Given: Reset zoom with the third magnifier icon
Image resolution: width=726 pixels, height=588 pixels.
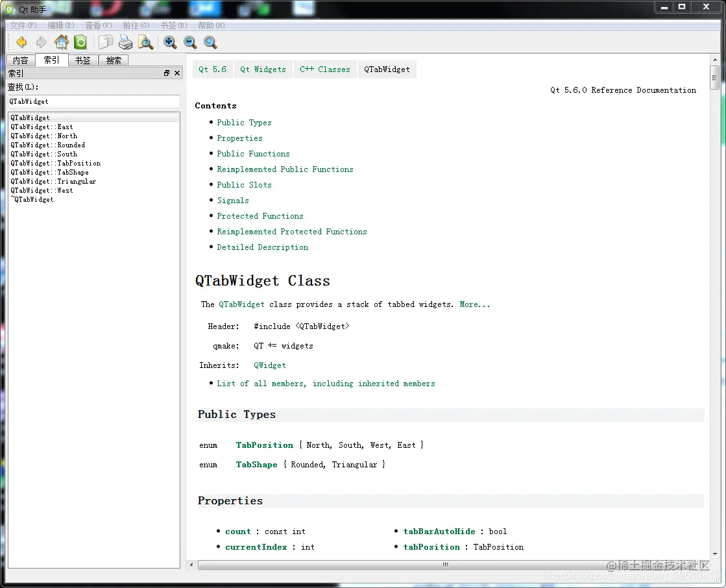Looking at the screenshot, I should click(210, 43).
